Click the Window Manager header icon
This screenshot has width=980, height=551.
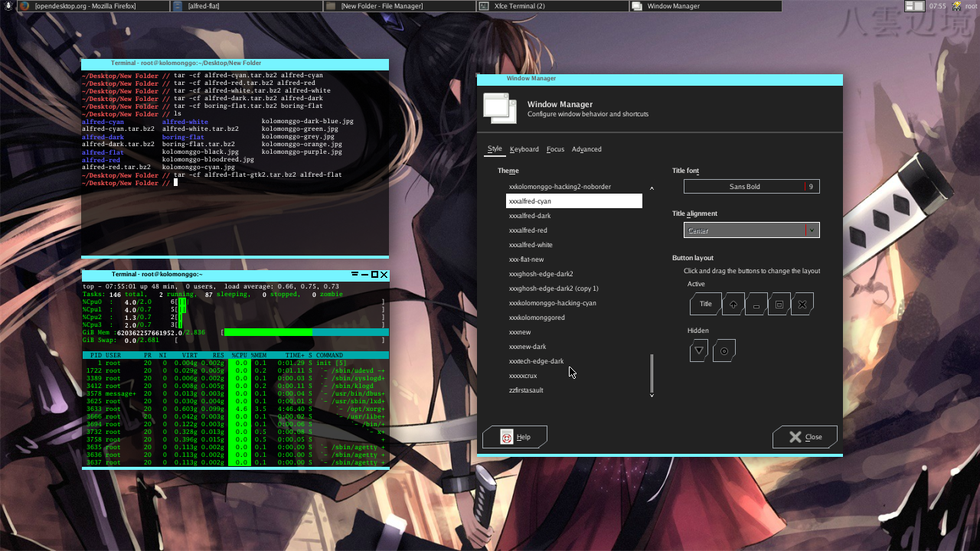[501, 109]
